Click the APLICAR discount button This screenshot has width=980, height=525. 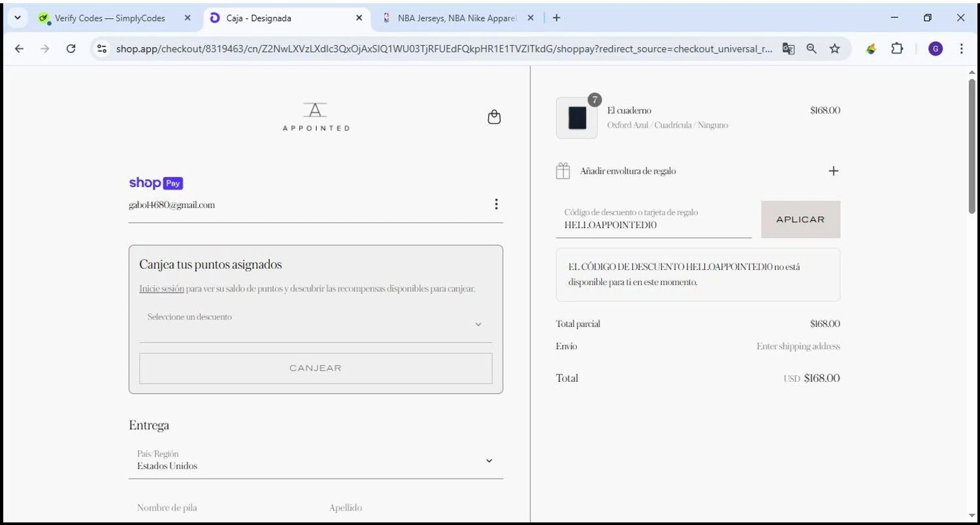tap(800, 220)
